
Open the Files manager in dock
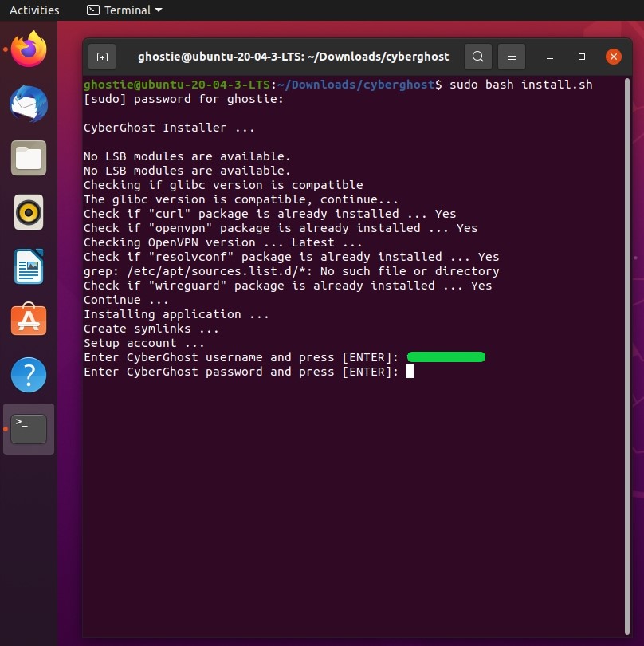tap(29, 158)
